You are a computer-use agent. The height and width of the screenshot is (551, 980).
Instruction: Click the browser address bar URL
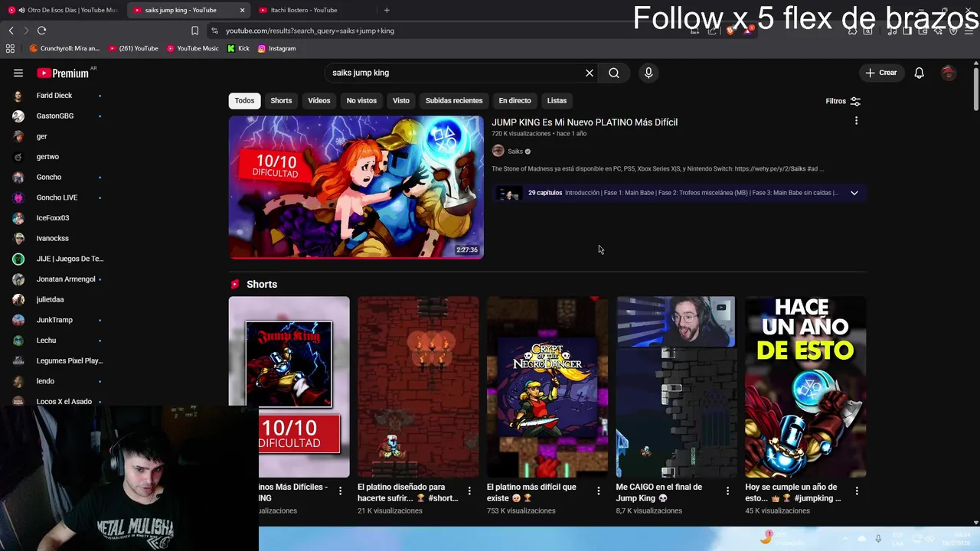(310, 31)
